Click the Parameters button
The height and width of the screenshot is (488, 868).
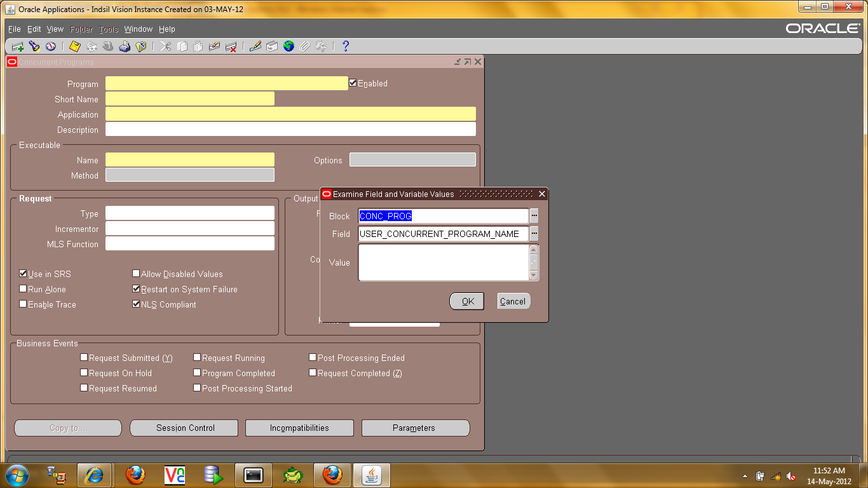[416, 428]
